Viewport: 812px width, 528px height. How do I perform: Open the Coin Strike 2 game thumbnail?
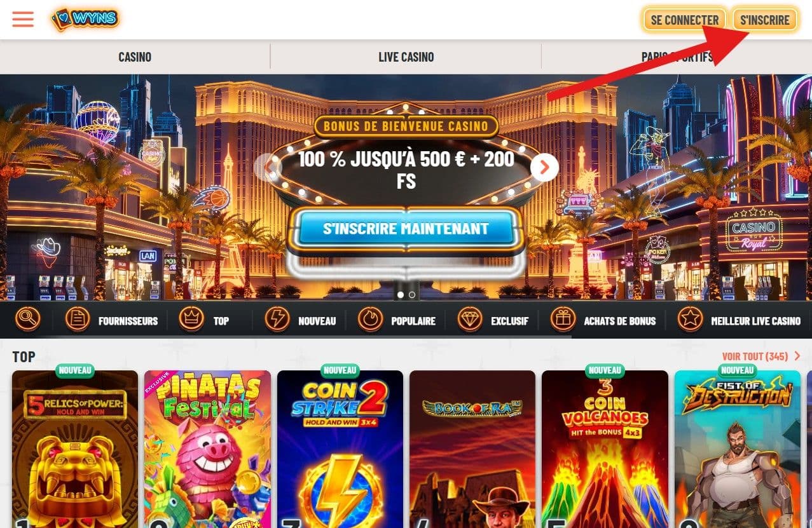340,449
